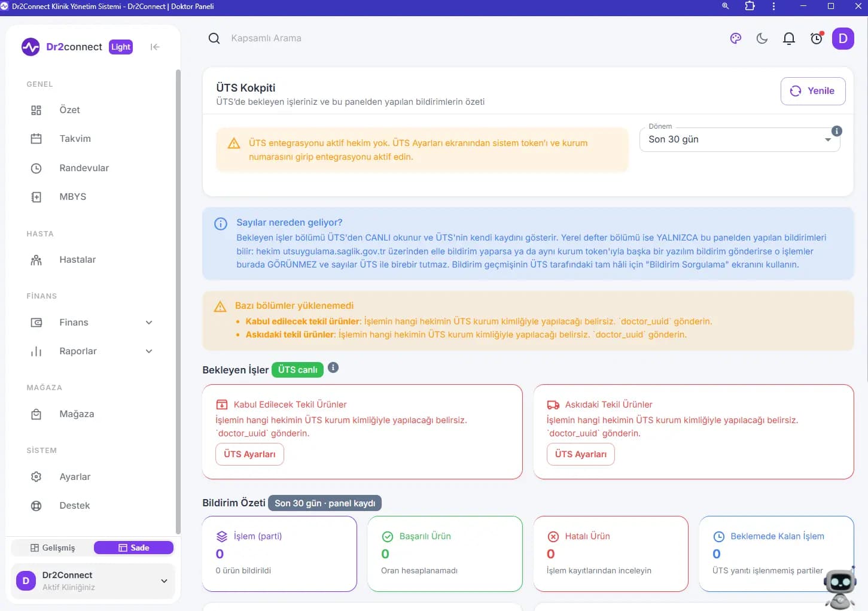Click the Son 30 gün · panel kaydı badge

pyautogui.click(x=325, y=503)
